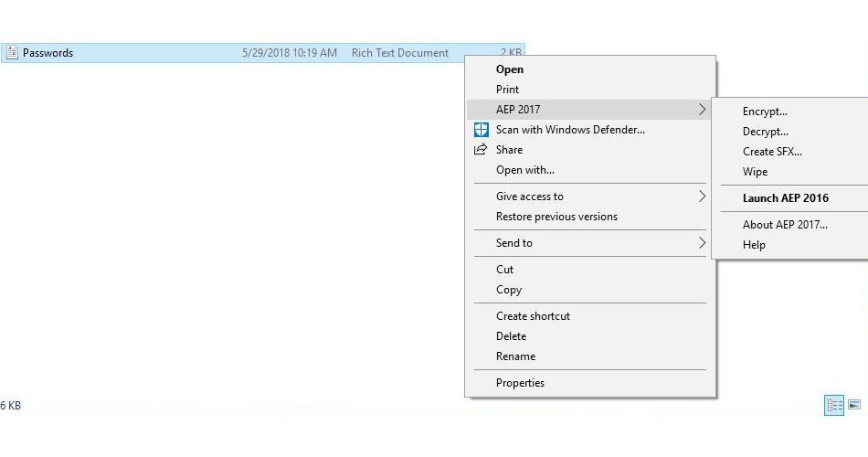The height and width of the screenshot is (457, 868).
Task: Click the 5/29/2018 10:19 AM date
Action: pos(290,53)
